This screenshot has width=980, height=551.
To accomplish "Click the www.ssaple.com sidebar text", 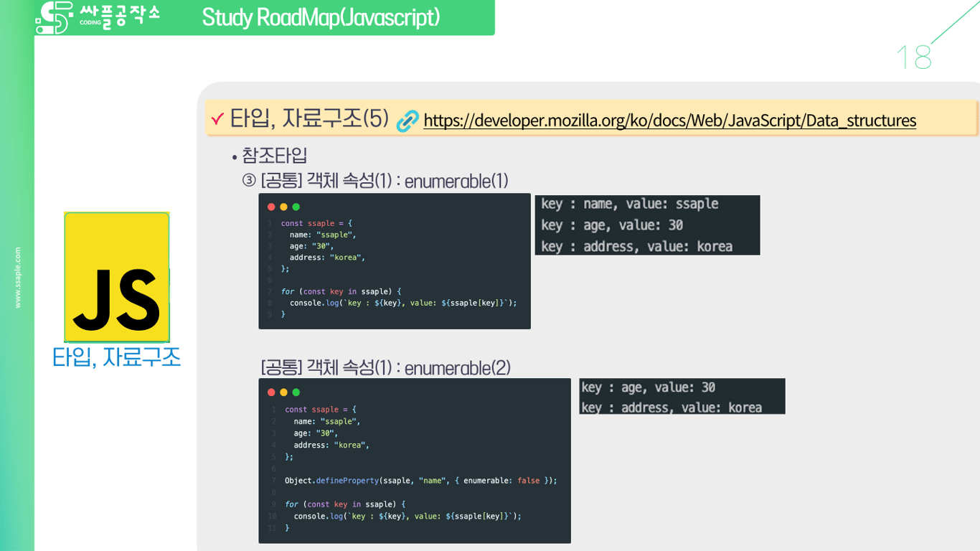I will 19,275.
